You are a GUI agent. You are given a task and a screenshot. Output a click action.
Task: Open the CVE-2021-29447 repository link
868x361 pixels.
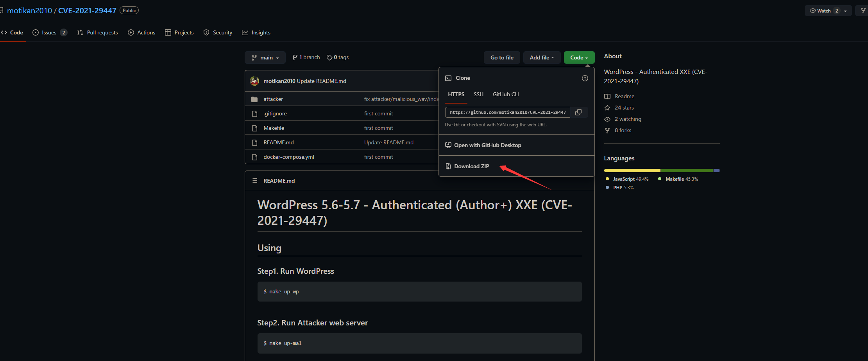87,11
